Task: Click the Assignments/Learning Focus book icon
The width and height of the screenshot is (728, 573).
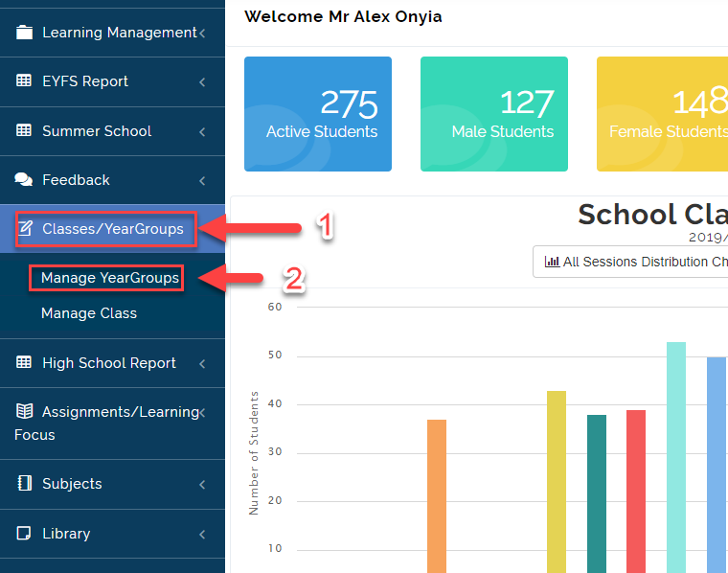Action: (24, 411)
